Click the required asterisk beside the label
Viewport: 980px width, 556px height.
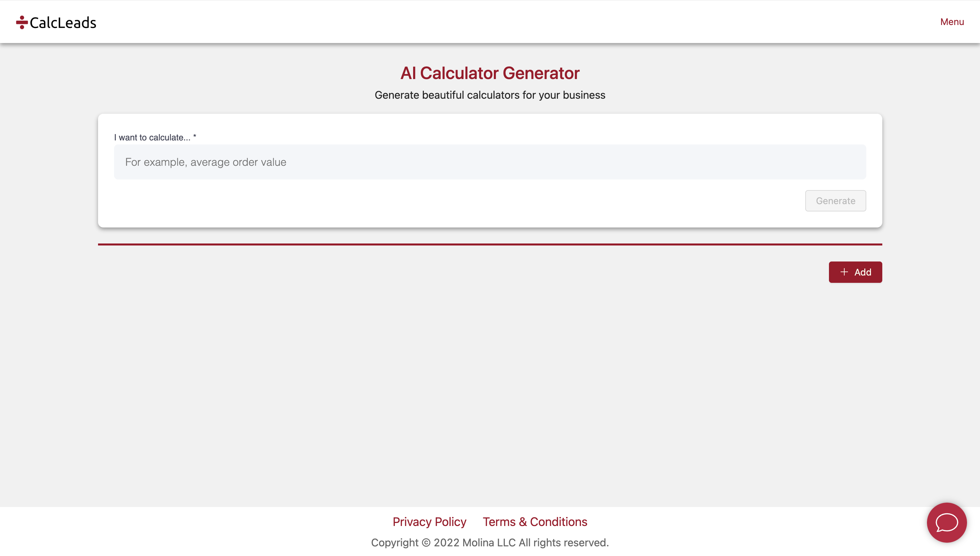pos(195,137)
